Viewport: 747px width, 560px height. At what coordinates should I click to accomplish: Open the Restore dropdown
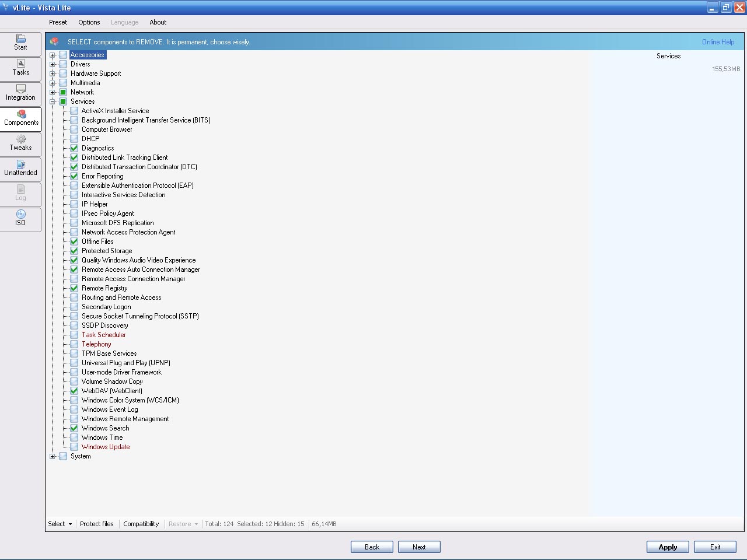tap(183, 524)
